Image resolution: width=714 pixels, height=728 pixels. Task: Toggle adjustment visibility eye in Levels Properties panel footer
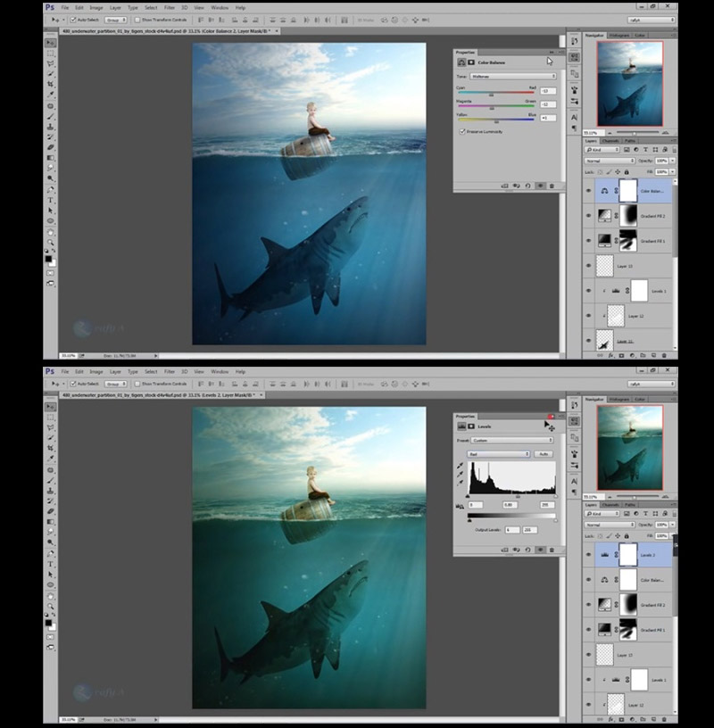[x=540, y=550]
